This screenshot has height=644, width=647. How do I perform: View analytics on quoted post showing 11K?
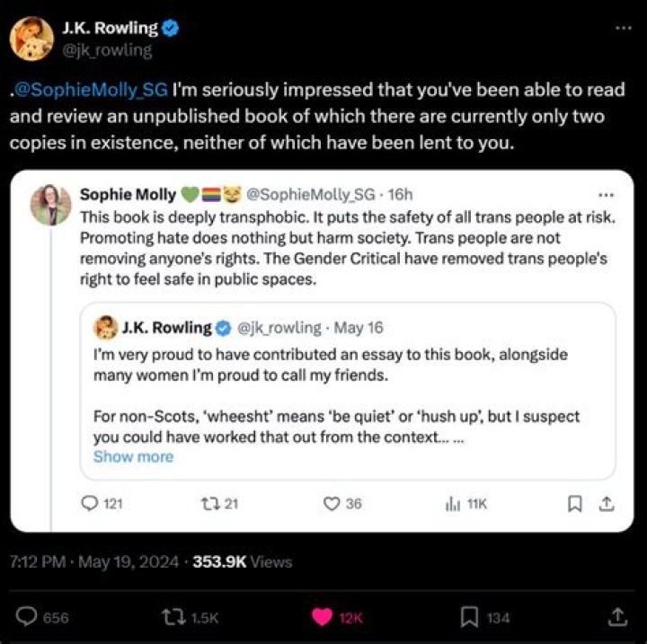(452, 504)
